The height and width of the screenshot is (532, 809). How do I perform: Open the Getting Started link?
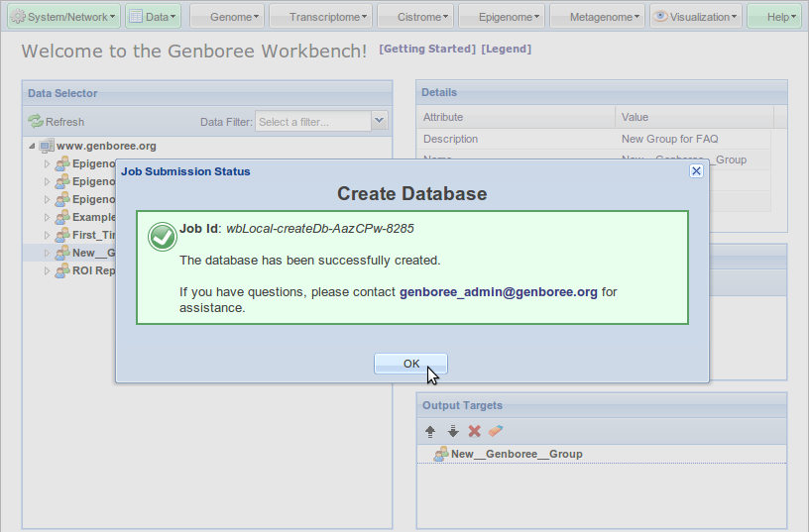427,49
